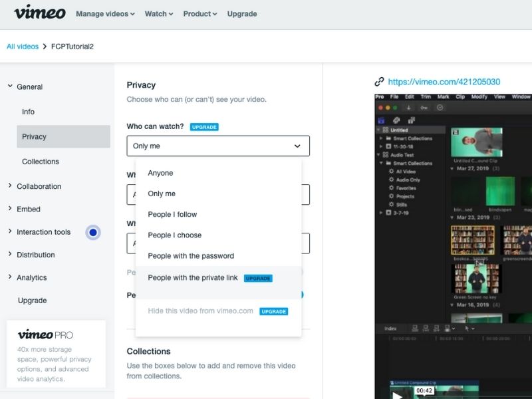Open the Product menu

click(200, 14)
